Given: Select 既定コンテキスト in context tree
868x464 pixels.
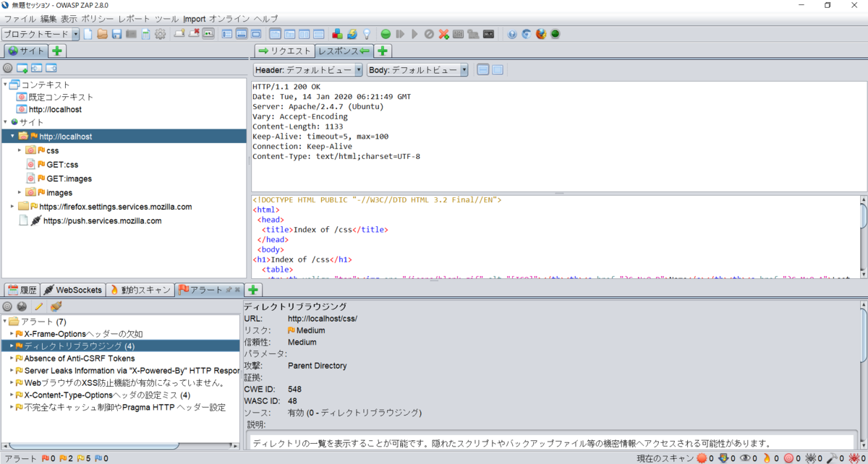Looking at the screenshot, I should click(61, 97).
